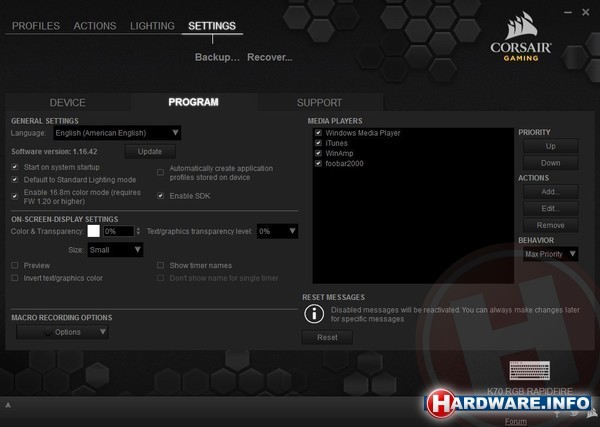
Task: Expand the OSD Size dropdown set to Small
Action: tap(115, 249)
